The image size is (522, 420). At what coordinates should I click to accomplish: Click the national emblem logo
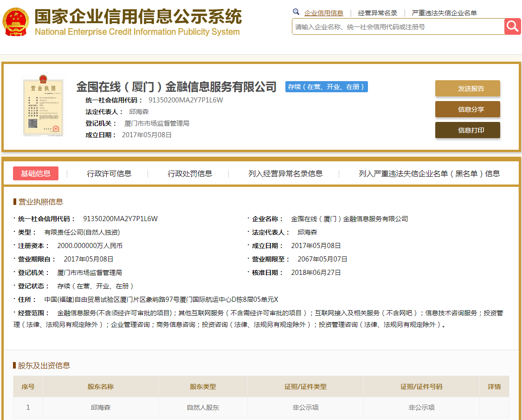click(x=16, y=22)
